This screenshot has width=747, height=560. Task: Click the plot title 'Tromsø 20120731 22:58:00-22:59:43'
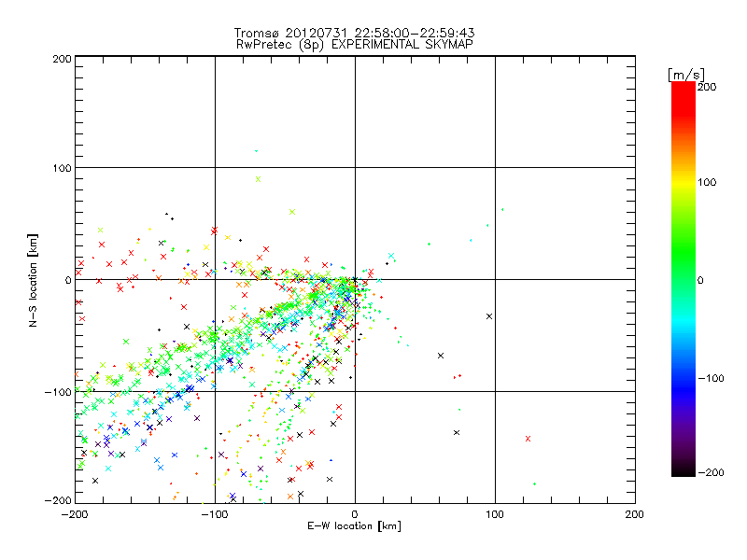(354, 33)
